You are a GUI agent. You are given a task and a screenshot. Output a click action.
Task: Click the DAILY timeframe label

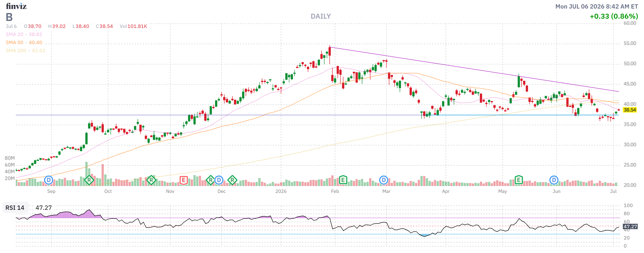coord(321,16)
